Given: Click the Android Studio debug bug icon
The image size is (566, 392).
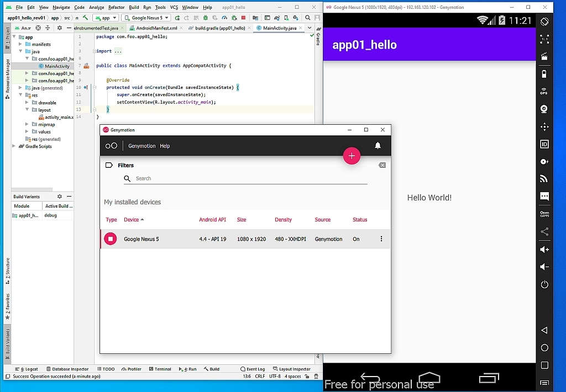Looking at the screenshot, I should tap(206, 18).
